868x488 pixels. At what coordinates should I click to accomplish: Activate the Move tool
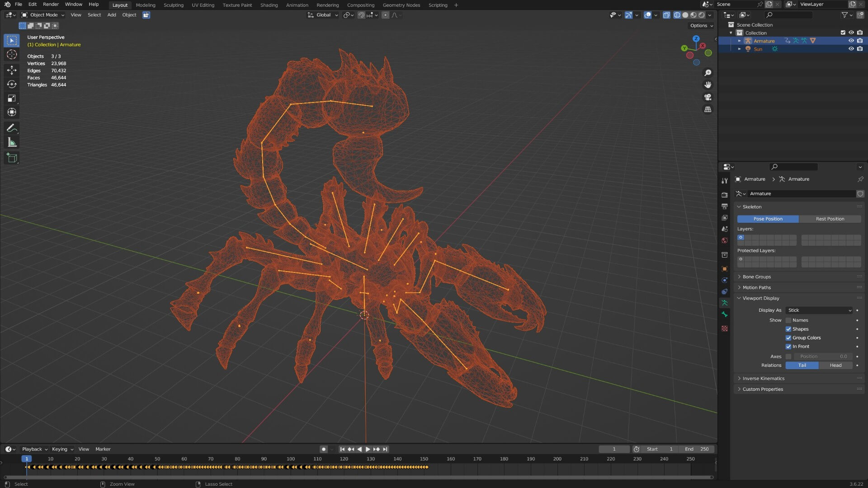click(12, 70)
